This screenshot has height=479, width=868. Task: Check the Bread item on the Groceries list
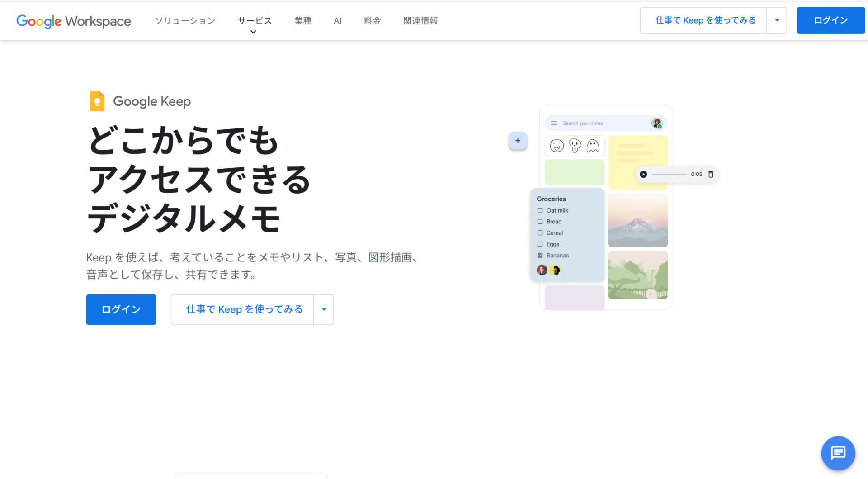[540, 221]
